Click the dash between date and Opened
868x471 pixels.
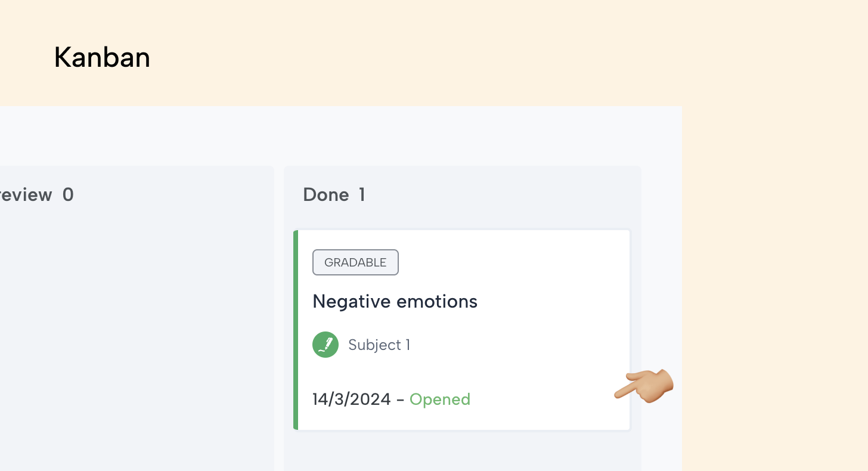(400, 399)
